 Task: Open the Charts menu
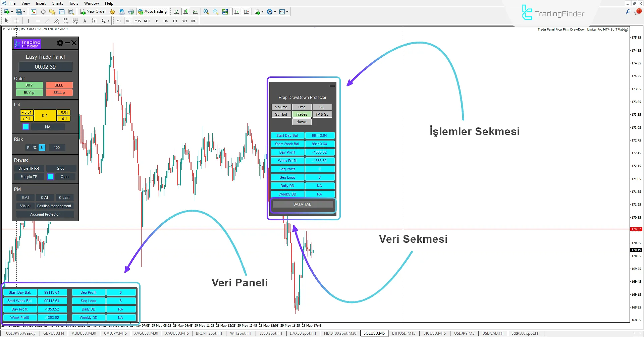point(57,3)
